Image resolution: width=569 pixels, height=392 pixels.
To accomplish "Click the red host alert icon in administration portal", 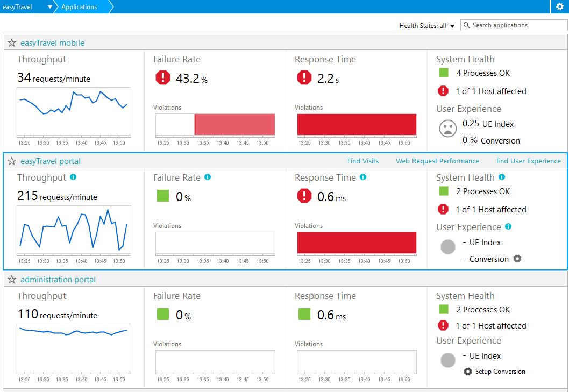I will (443, 325).
